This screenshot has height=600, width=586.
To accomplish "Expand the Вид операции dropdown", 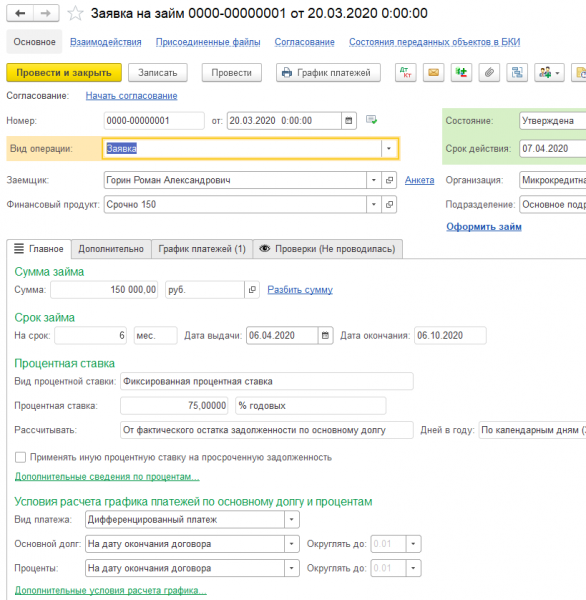I will pyautogui.click(x=389, y=148).
